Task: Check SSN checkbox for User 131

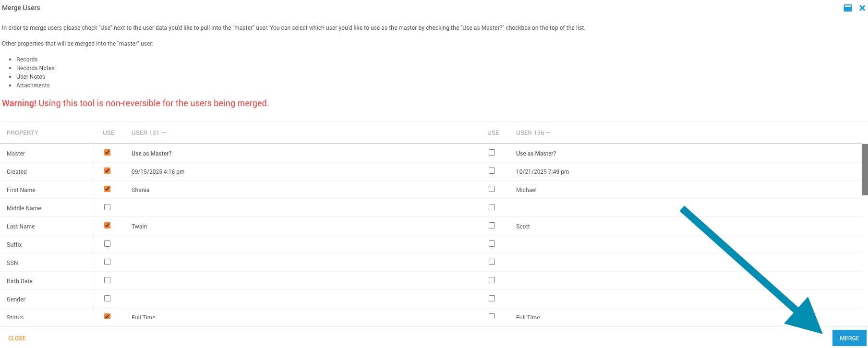Action: [107, 262]
